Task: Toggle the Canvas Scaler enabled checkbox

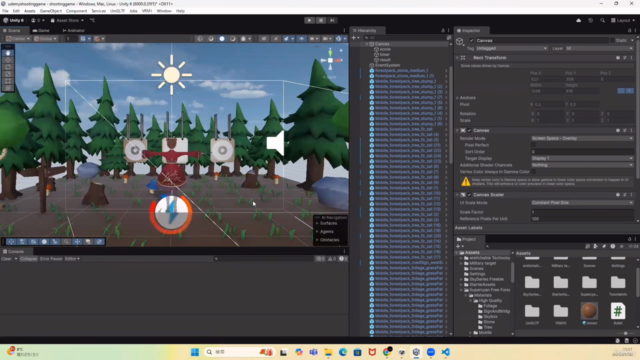Action: (469, 195)
